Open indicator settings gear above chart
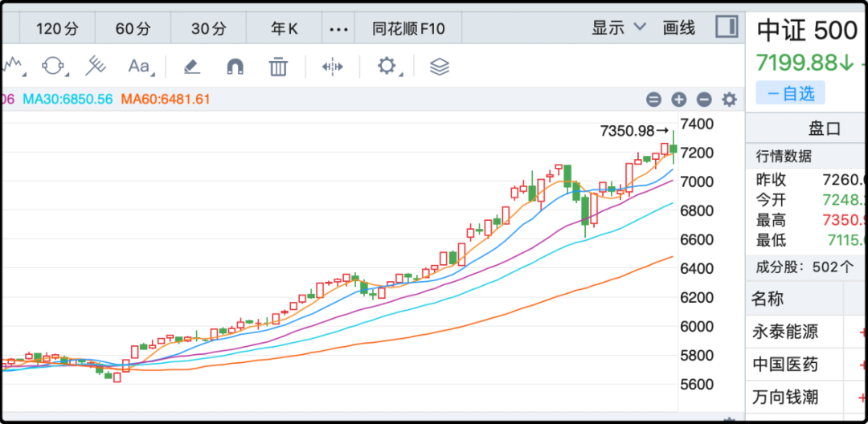The height and width of the screenshot is (424, 868). click(730, 100)
